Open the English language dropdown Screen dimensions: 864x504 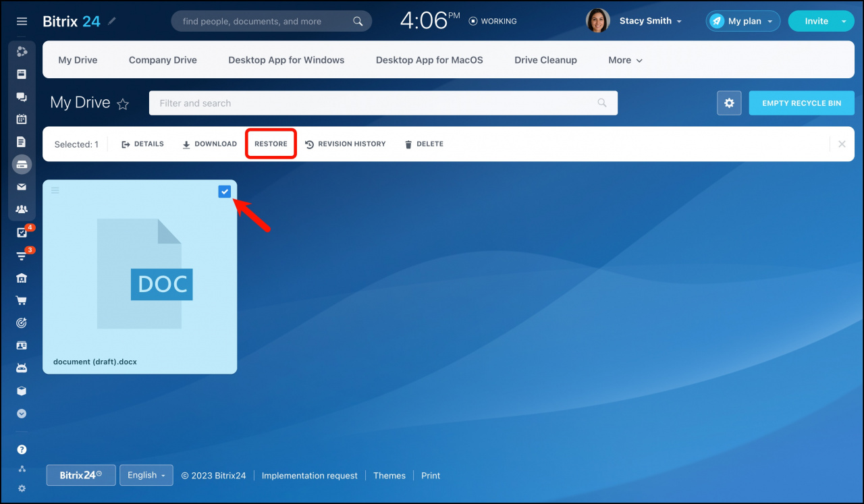146,475
